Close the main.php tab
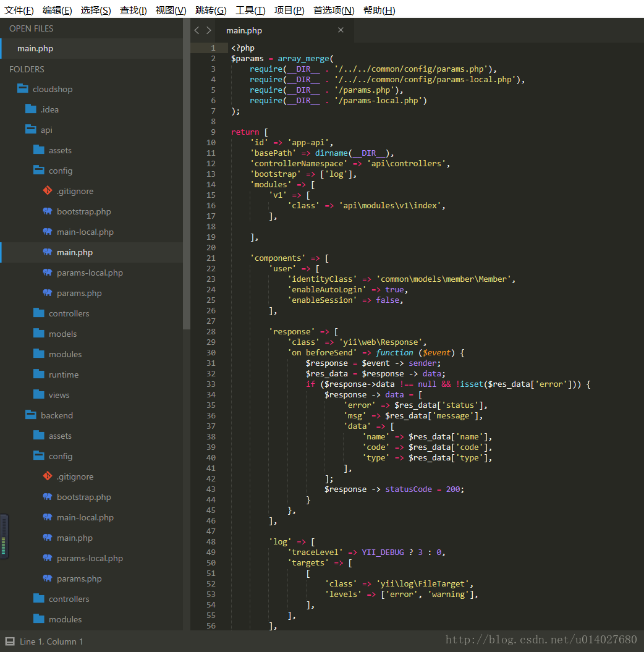This screenshot has height=652, width=644. (x=341, y=30)
